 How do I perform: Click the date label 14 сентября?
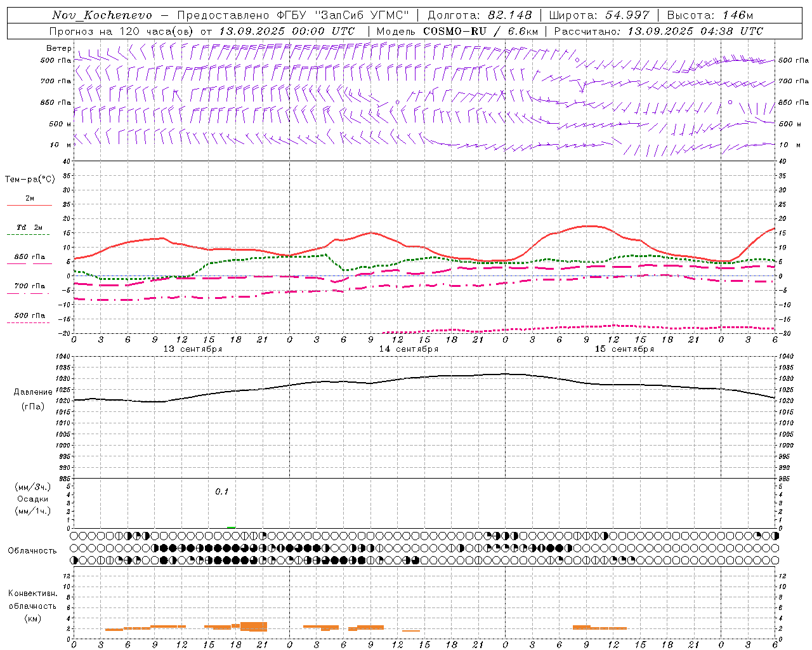[409, 349]
